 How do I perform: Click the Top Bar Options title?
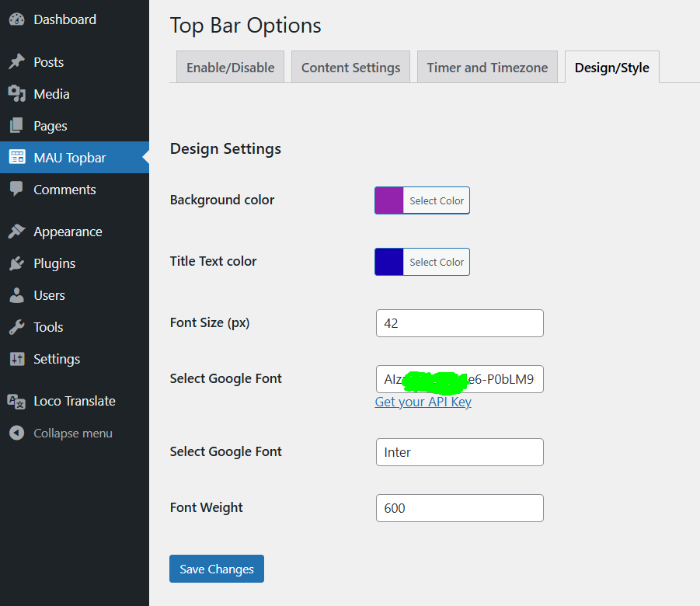click(x=246, y=26)
